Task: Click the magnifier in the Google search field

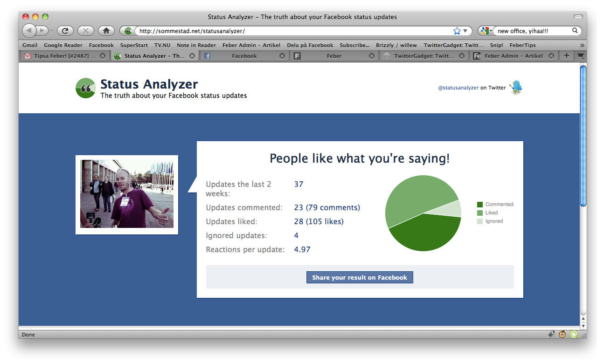Action: [x=574, y=30]
